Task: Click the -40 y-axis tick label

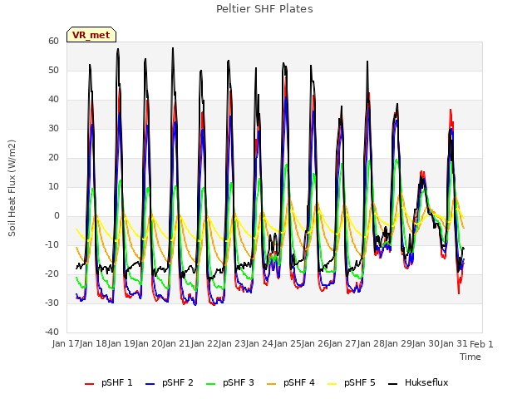Action: click(x=52, y=332)
